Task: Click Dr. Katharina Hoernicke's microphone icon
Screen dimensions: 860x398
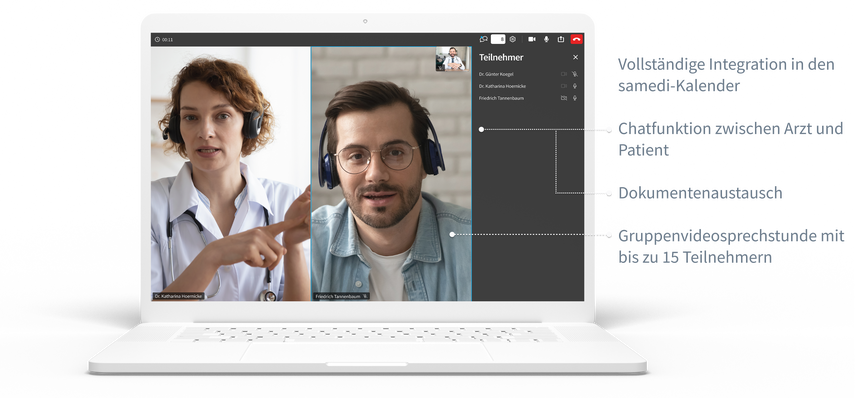Action: point(575,86)
